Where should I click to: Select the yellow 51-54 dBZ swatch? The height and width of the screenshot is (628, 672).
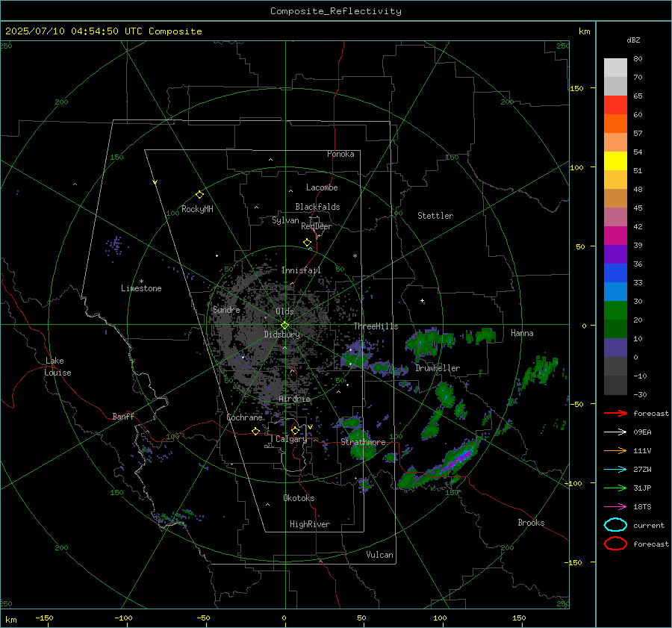[x=615, y=161]
